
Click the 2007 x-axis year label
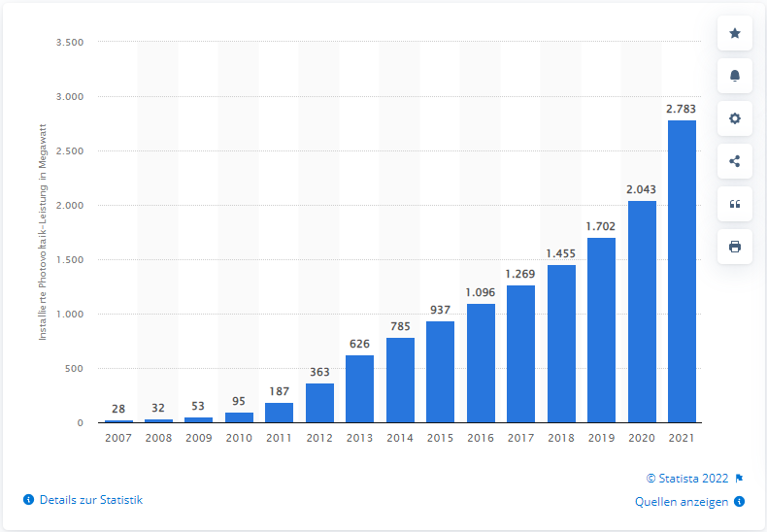pos(118,438)
